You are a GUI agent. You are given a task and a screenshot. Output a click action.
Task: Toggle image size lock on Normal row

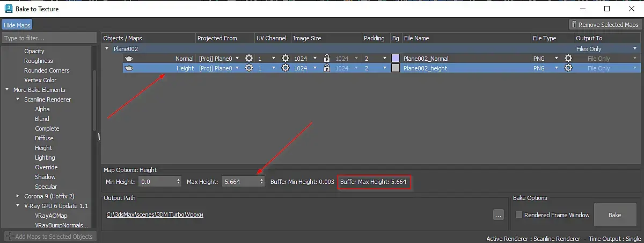pyautogui.click(x=327, y=59)
